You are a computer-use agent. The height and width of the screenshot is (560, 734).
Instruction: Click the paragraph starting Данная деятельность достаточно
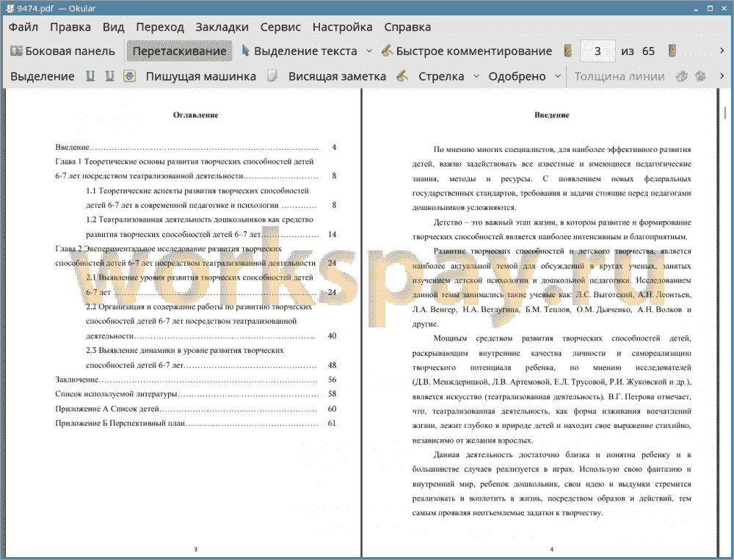551,484
